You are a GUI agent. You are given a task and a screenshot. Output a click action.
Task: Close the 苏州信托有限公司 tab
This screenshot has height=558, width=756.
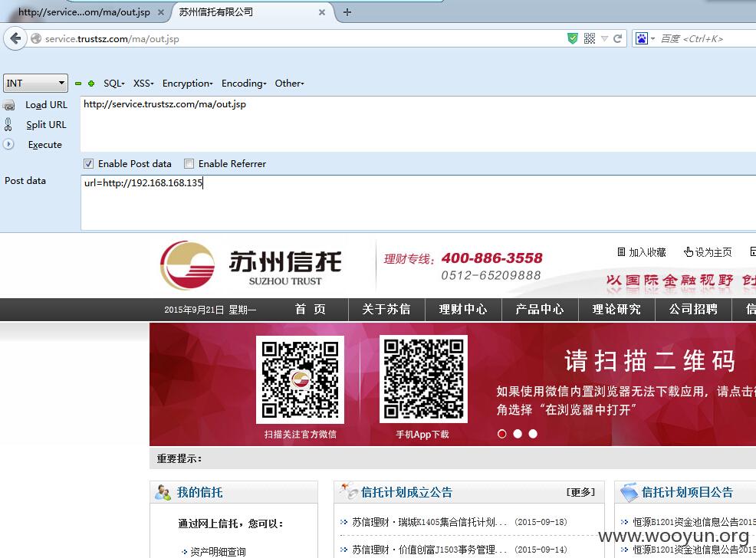(x=321, y=12)
